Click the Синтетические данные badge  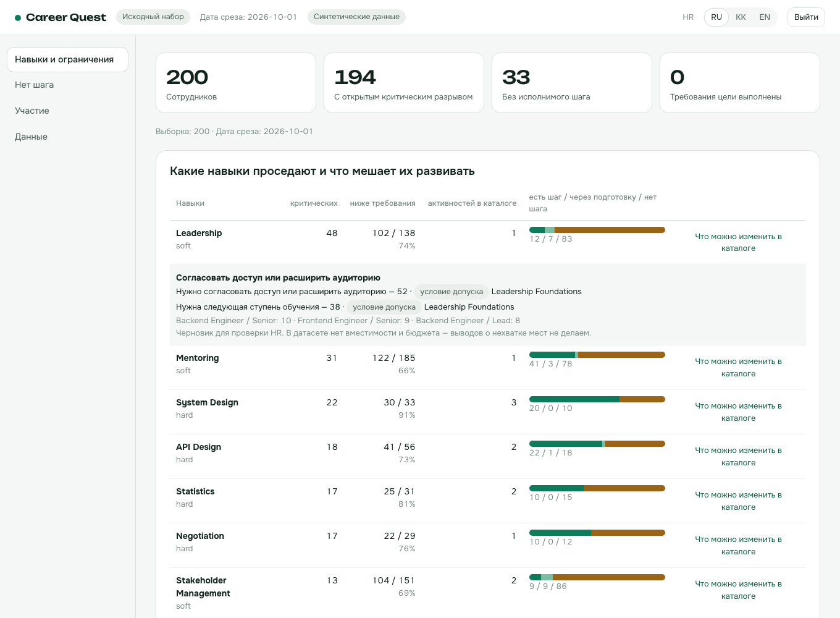click(x=356, y=17)
